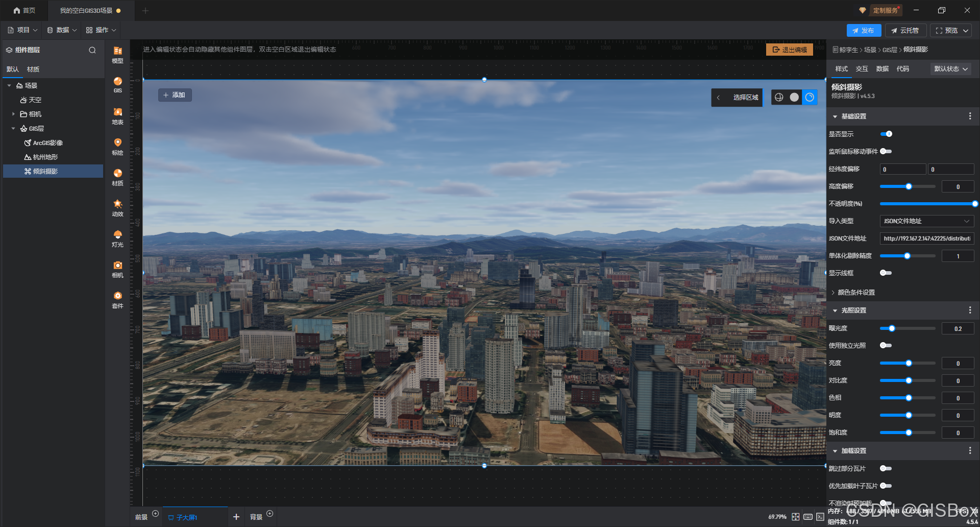
Task: Search the component layers list
Action: pos(92,50)
